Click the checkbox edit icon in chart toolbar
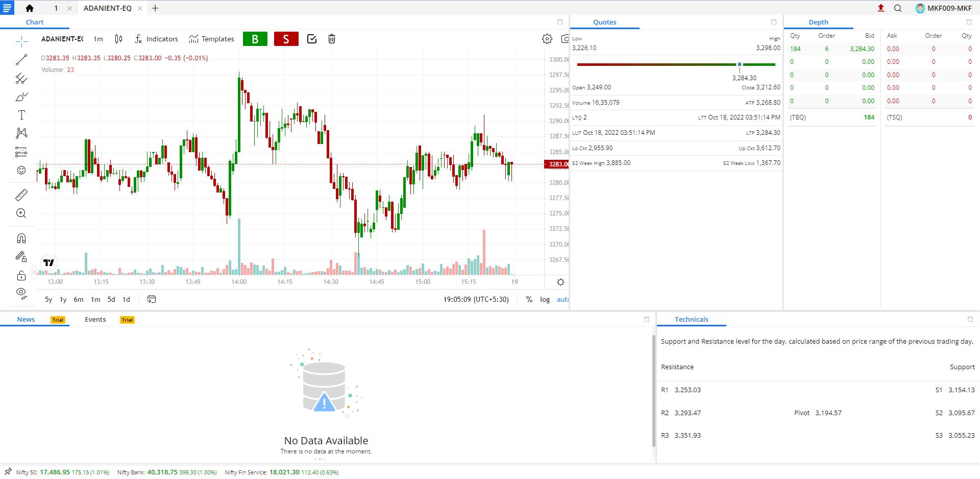980x479 pixels. coord(312,39)
